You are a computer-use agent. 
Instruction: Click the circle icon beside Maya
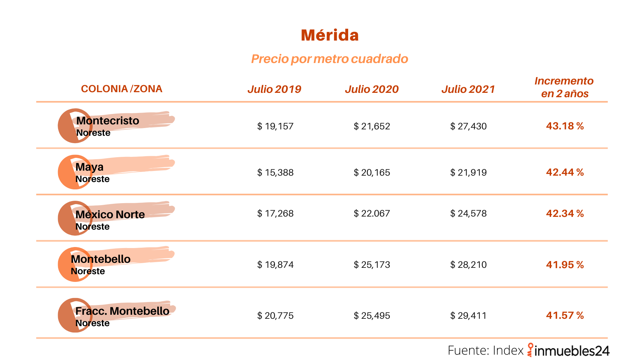[75, 172]
